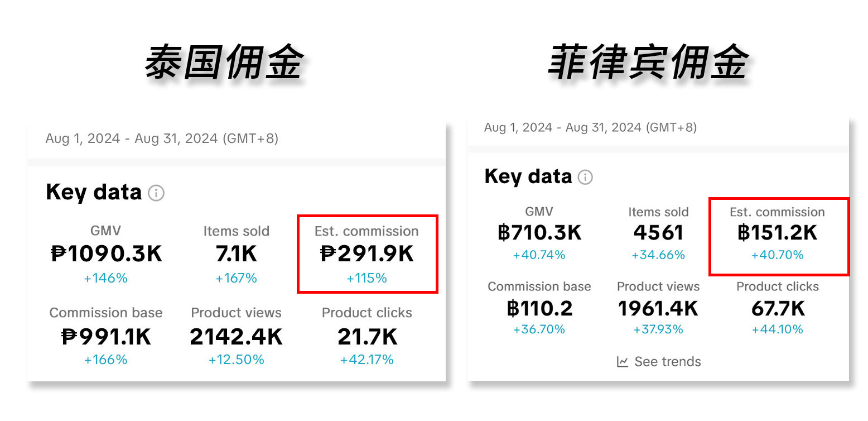Click the info icon beside right Key data

pos(585,178)
